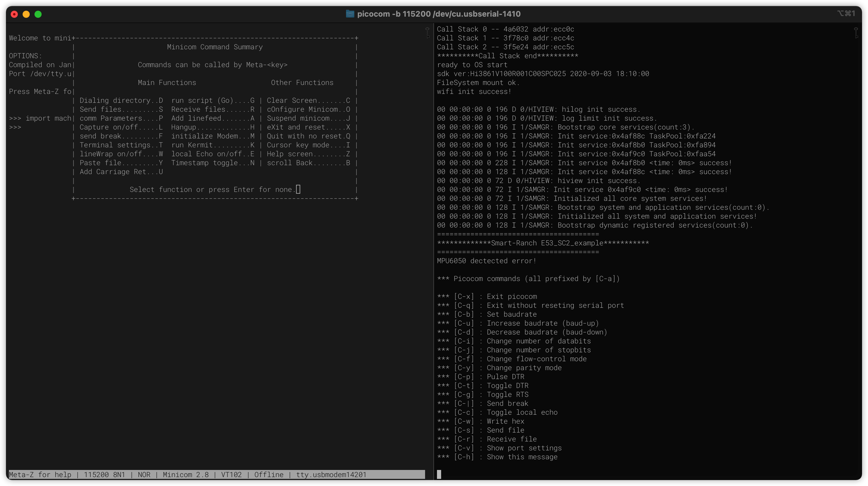Screen dimensions: 868x486
Task: Click the 'Suspend minicom....J' entry
Action: click(x=309, y=118)
